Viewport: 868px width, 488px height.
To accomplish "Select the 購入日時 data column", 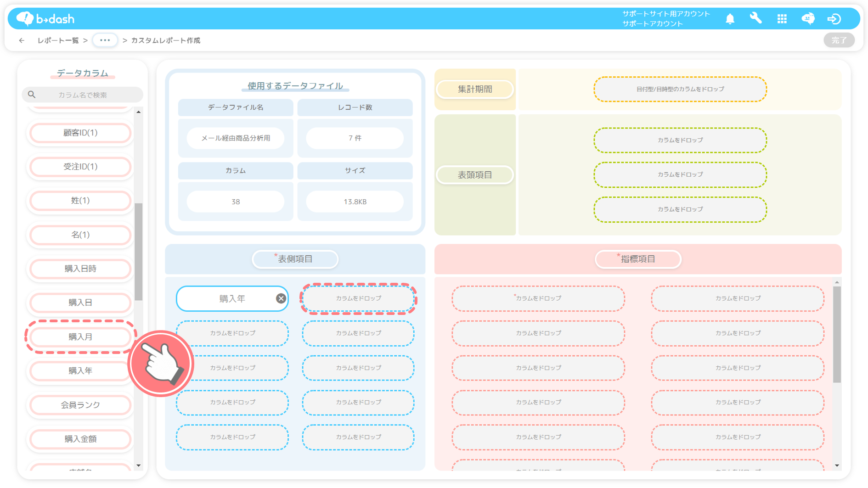I will pyautogui.click(x=80, y=269).
